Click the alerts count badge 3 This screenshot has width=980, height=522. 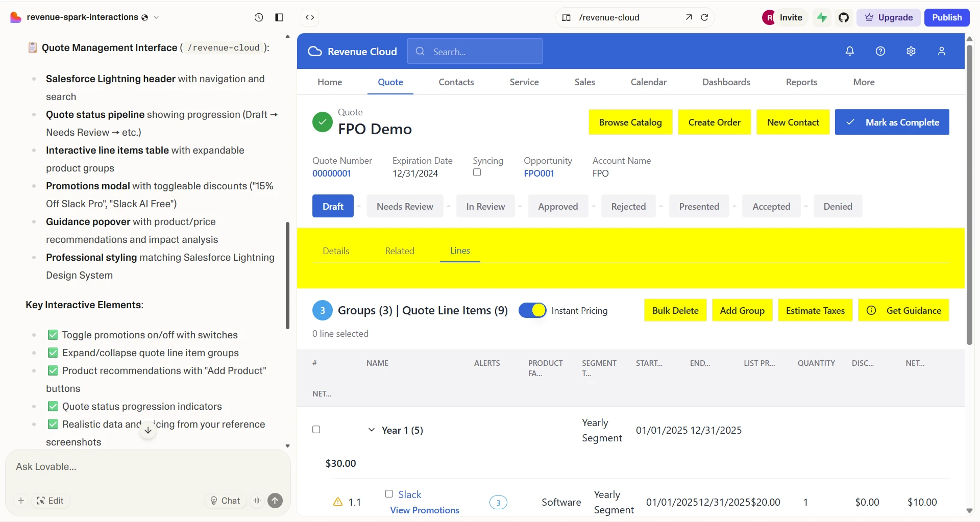499,503
